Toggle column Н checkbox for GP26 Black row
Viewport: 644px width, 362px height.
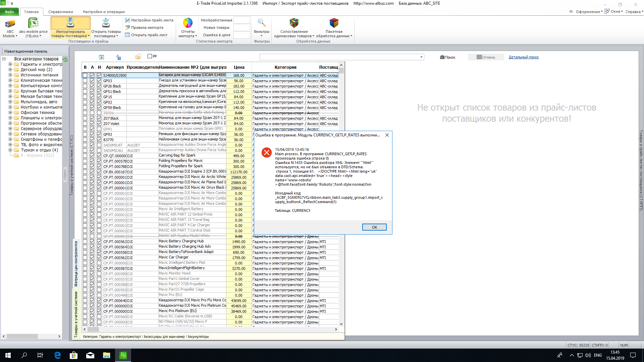(x=99, y=86)
